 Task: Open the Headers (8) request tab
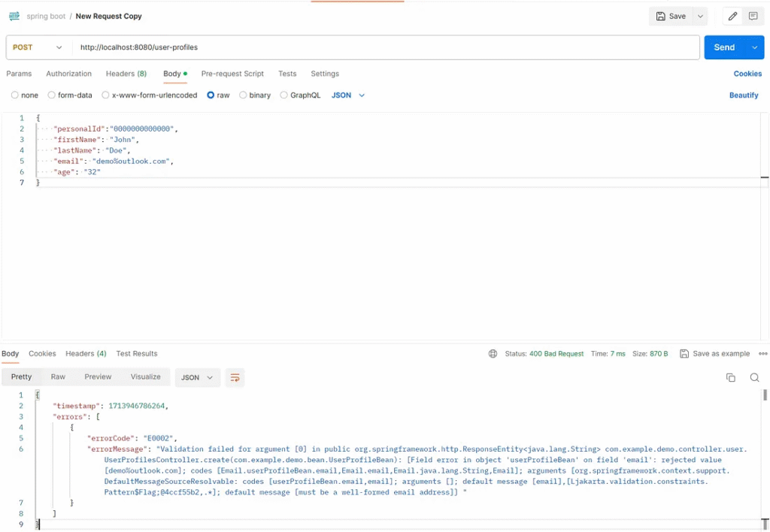point(126,74)
